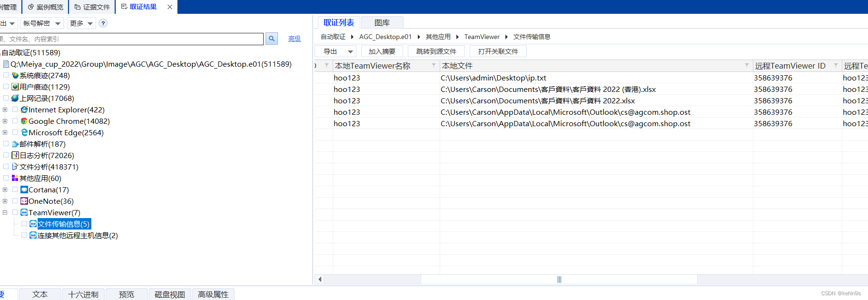Check the 上网记录 checkbox
Viewport: 868px width, 300px height.
6,98
